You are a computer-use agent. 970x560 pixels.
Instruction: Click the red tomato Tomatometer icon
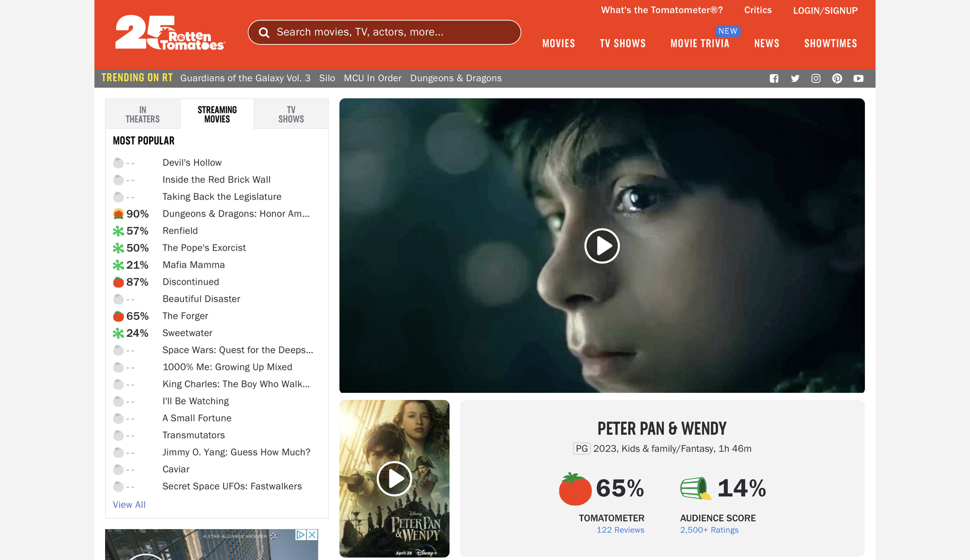click(575, 489)
